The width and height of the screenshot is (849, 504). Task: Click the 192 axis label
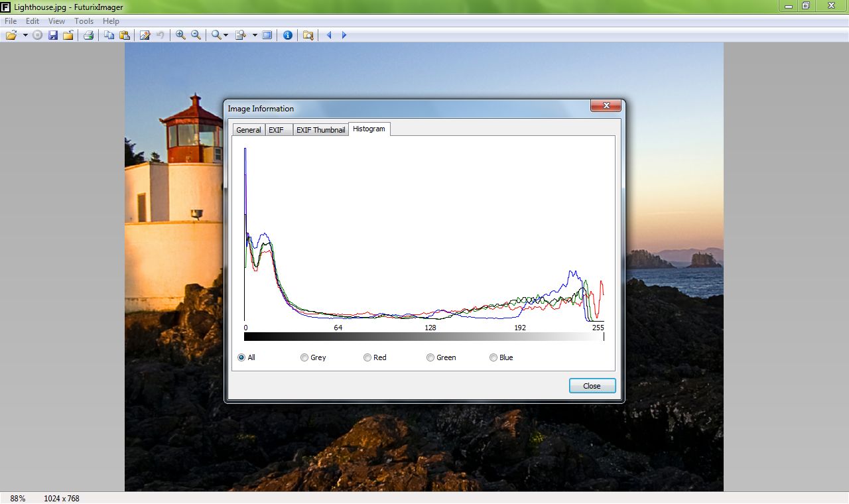click(520, 328)
